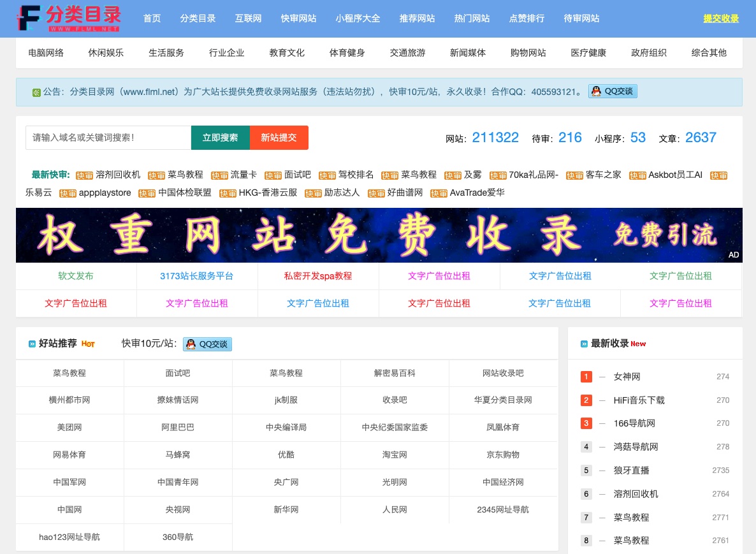Open 溶剂回收机 in latest listings sidebar
This screenshot has width=756, height=554.
pos(636,493)
